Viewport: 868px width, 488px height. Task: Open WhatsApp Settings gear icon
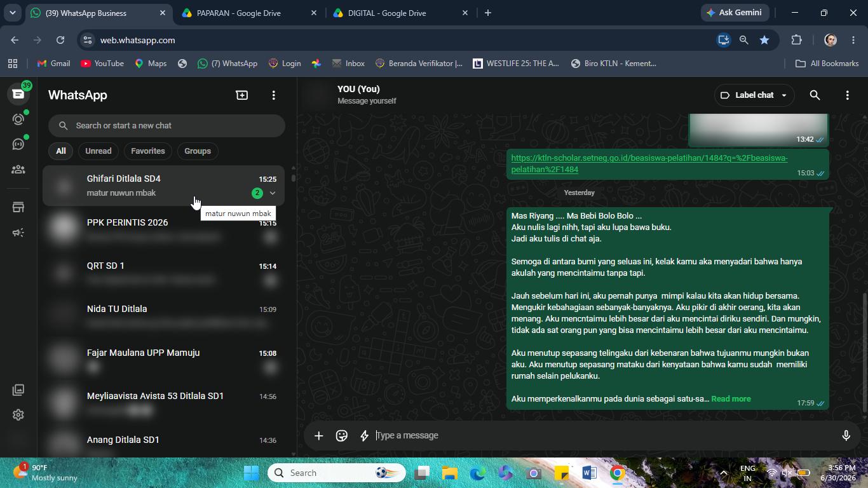(x=18, y=415)
